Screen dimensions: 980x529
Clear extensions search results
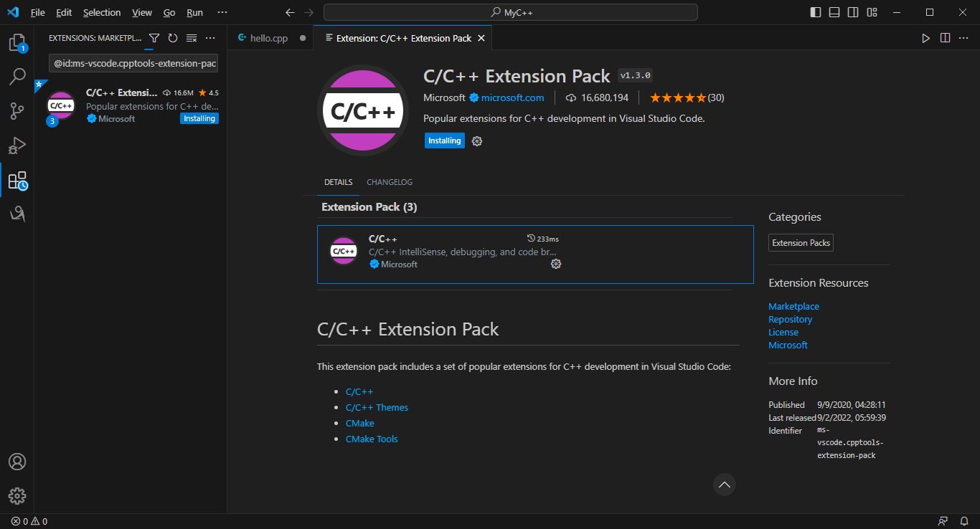click(x=192, y=38)
